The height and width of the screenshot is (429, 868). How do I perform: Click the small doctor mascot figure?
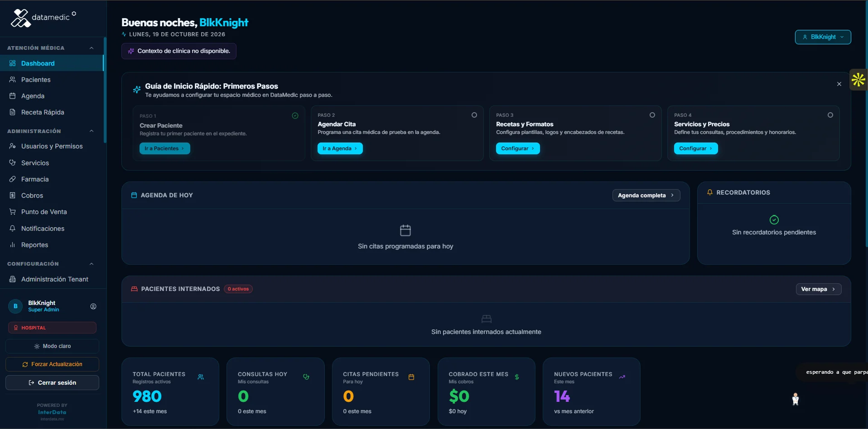click(796, 399)
